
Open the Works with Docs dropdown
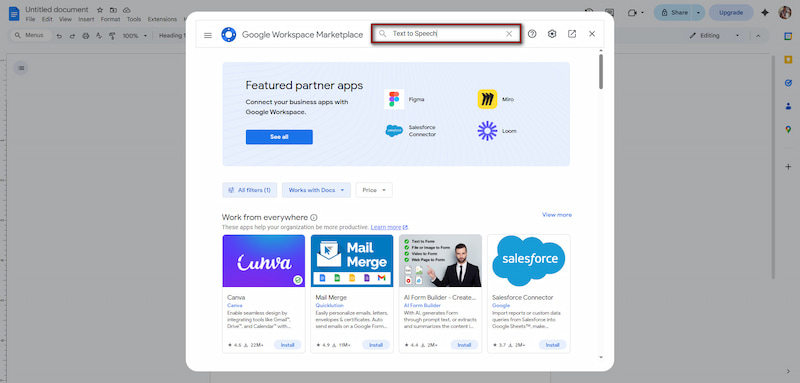click(316, 190)
